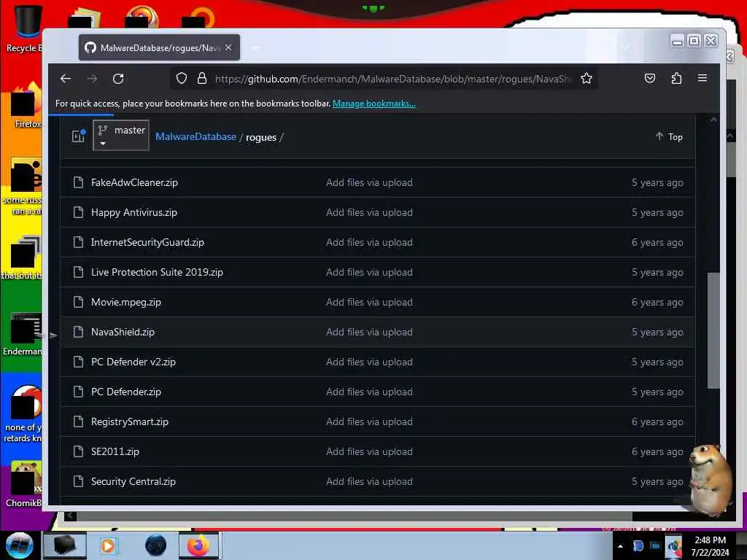Image resolution: width=747 pixels, height=560 pixels.
Task: Open the tracking protection shield
Action: [182, 79]
